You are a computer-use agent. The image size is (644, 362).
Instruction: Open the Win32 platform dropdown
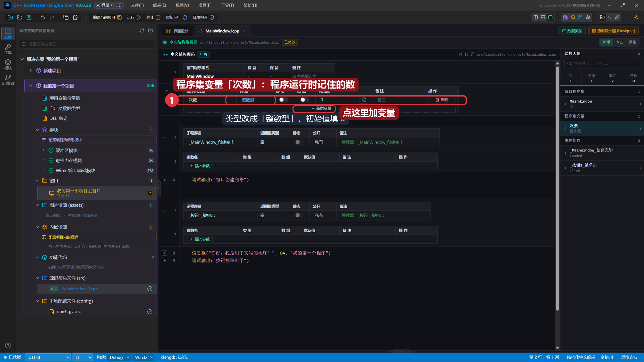(144, 357)
